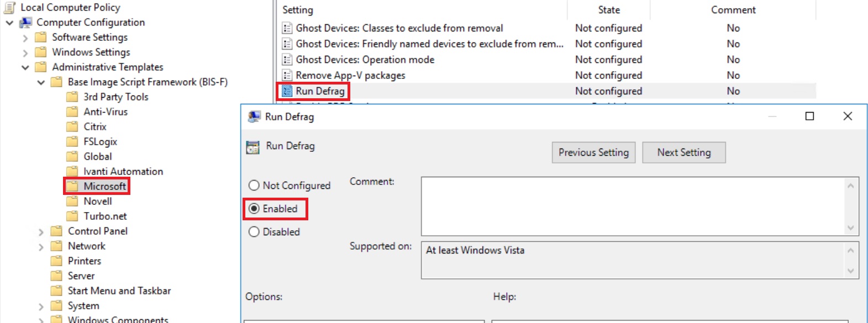
Task: Click the Computer Configuration icon
Action: (25, 22)
